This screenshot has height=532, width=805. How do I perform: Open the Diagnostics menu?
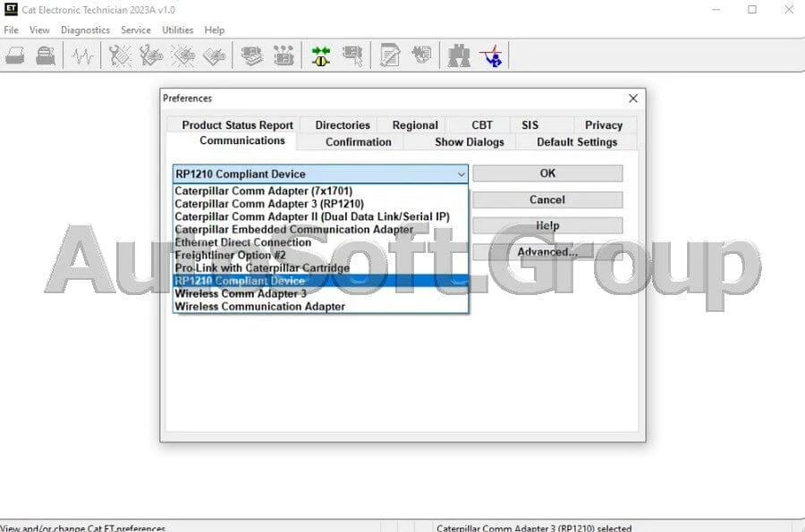coord(85,30)
